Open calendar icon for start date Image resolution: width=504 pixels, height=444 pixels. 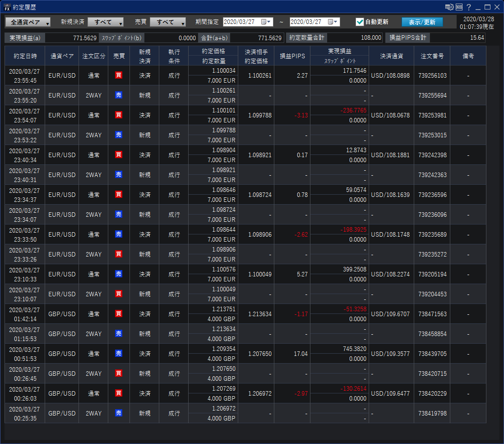[x=264, y=22]
